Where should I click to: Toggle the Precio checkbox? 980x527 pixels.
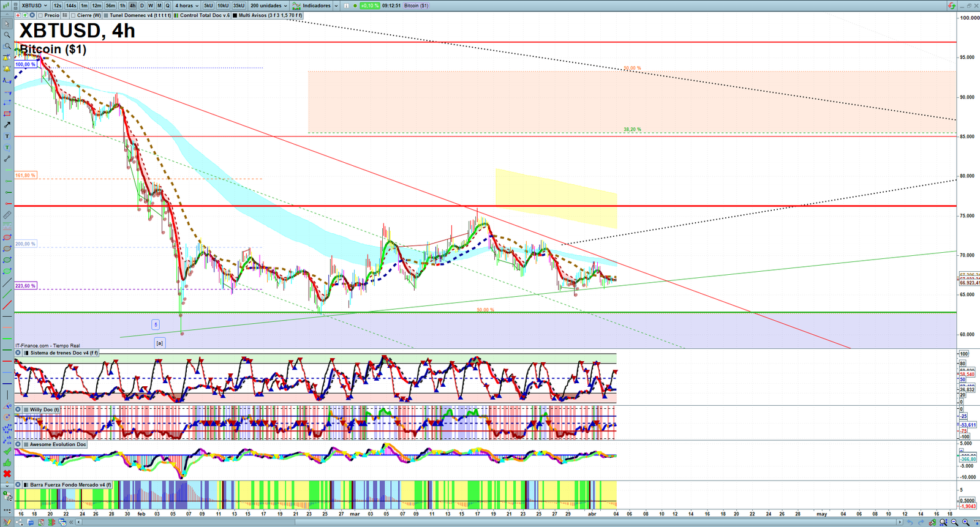(40, 15)
